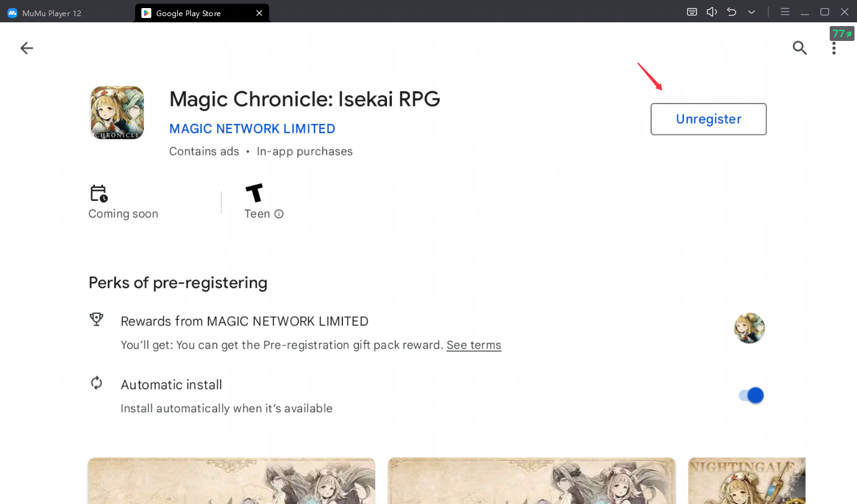Open the three-dot more options menu
The width and height of the screenshot is (857, 504).
834,48
